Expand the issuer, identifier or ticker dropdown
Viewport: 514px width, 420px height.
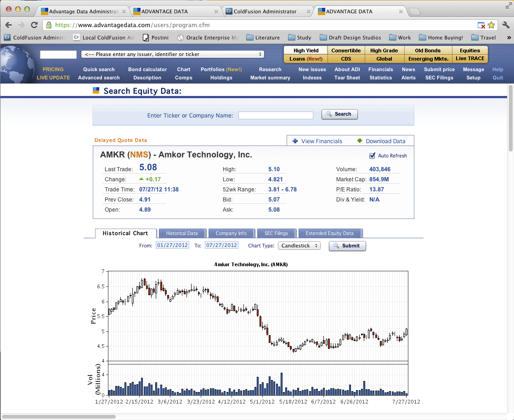tap(173, 54)
